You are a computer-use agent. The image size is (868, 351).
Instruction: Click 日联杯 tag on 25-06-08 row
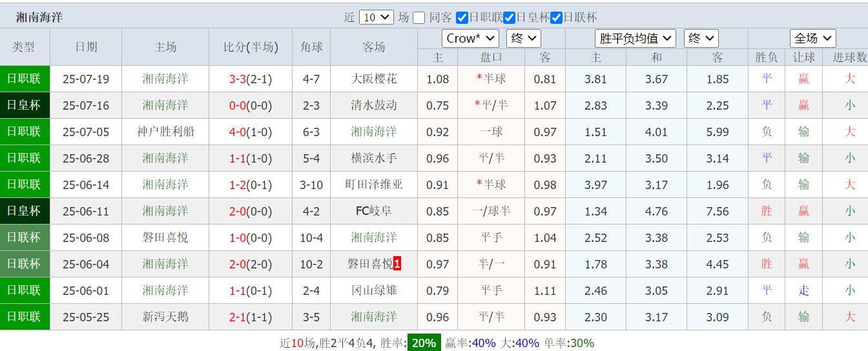(24, 237)
